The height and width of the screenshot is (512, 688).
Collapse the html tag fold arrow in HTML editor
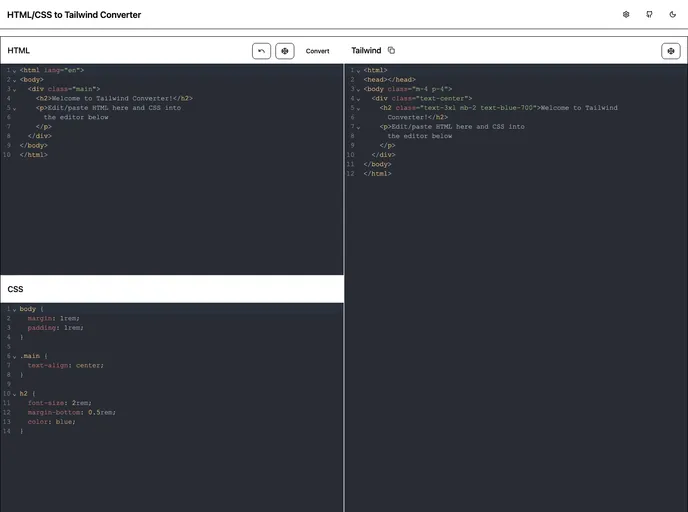(14, 71)
